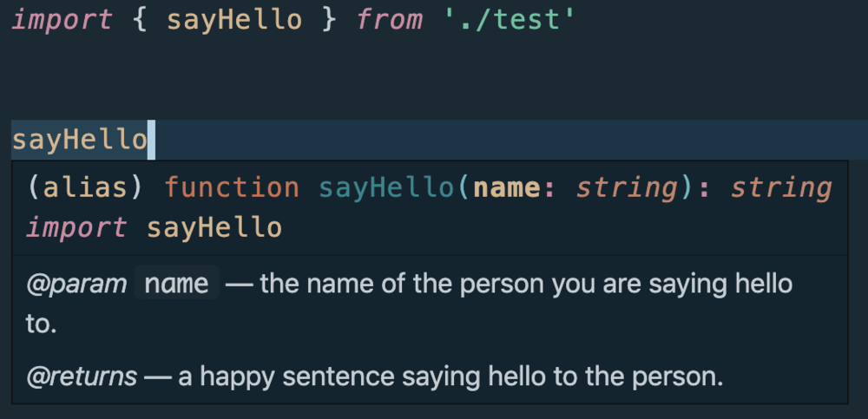Click the string return type in the signature
The image size is (868, 419).
pyautogui.click(x=780, y=187)
